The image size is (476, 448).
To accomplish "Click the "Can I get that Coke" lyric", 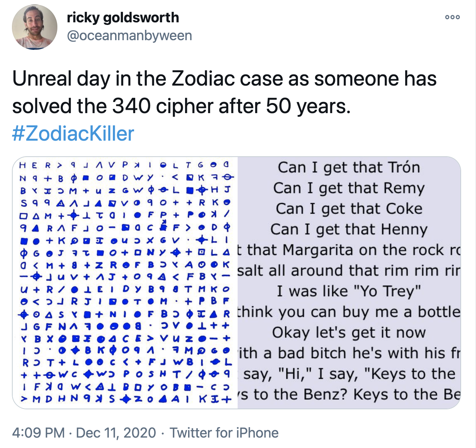I will point(349,209).
